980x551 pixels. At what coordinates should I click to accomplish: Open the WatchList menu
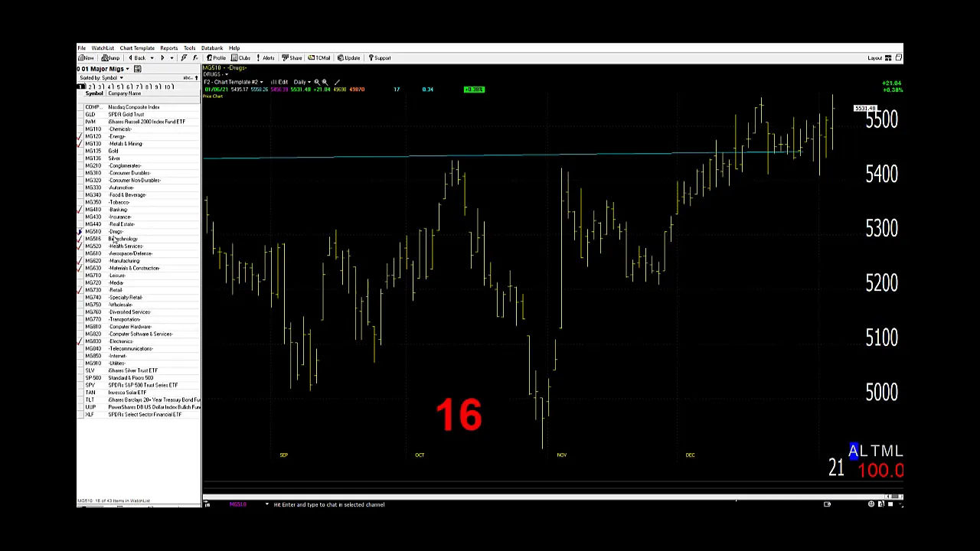pyautogui.click(x=103, y=48)
